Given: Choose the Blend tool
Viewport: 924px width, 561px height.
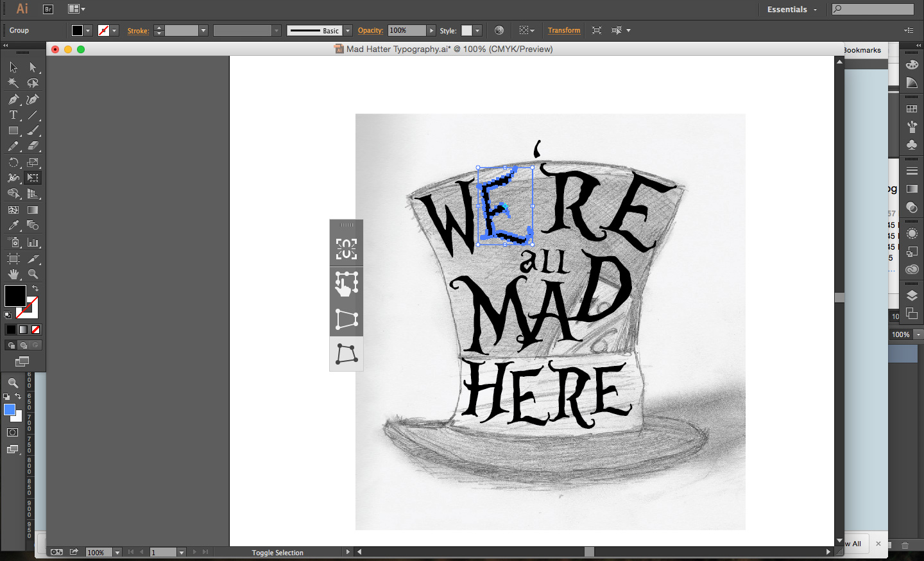Looking at the screenshot, I should pos(33,226).
